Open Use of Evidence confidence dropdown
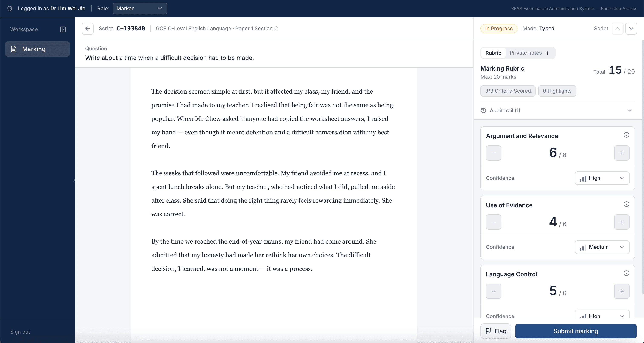644x343 pixels. click(602, 247)
